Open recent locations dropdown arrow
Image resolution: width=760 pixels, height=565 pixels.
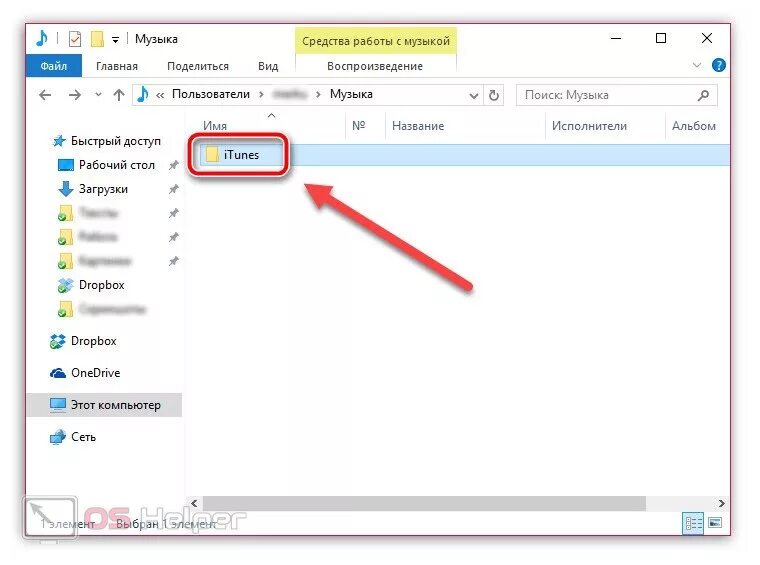(98, 94)
